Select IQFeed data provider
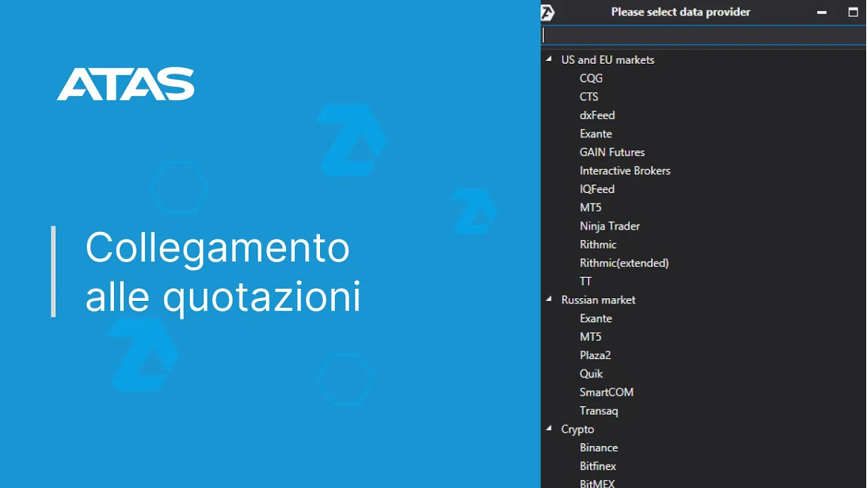 click(x=597, y=189)
